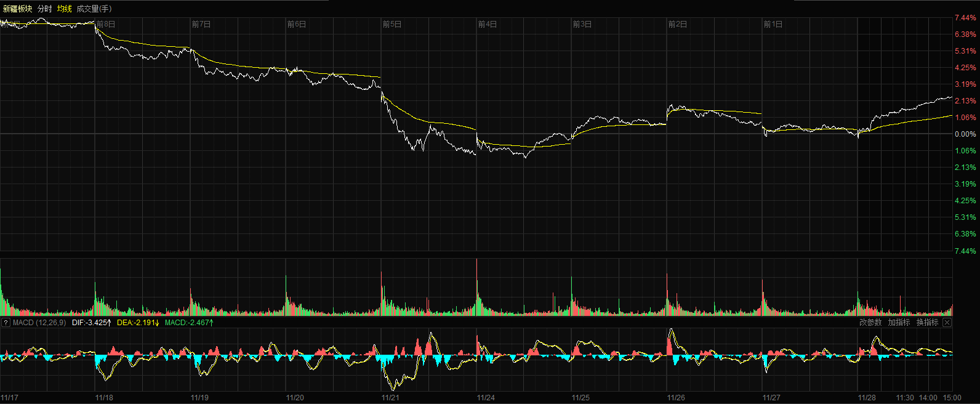Viewport: 980px width, 404px height.
Task: Click the yellow DEA value readout
Action: pos(137,323)
